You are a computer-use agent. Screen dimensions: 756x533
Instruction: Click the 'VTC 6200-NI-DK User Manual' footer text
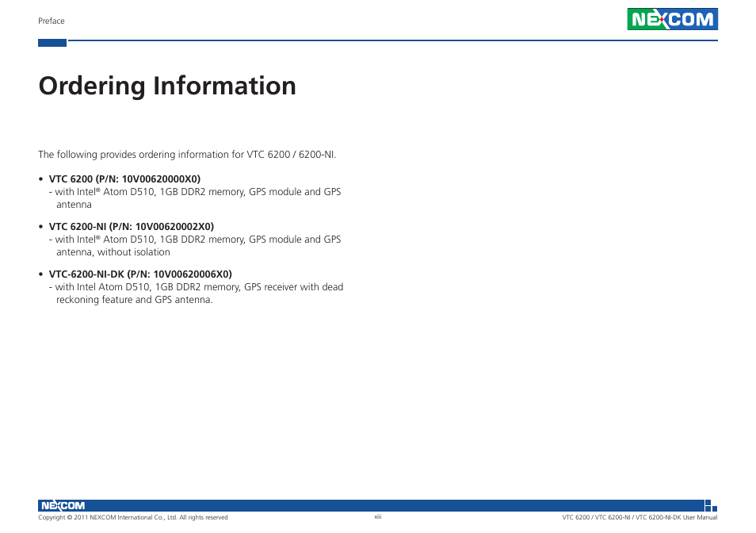coord(677,518)
